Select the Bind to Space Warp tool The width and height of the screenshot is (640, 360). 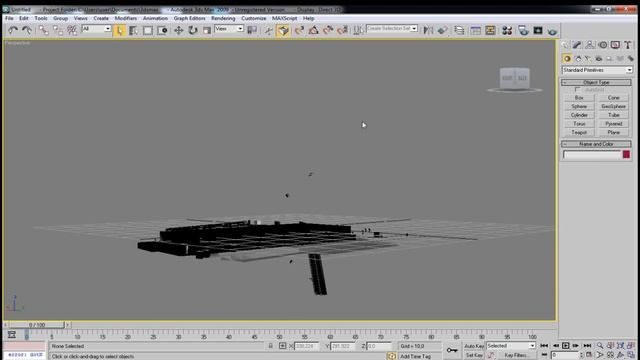pyautogui.click(x=72, y=30)
